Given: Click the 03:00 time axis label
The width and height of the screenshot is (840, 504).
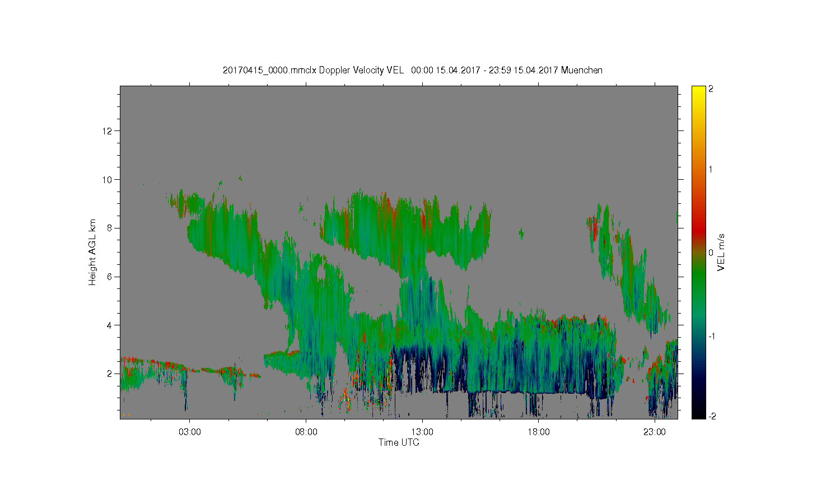Looking at the screenshot, I should [x=189, y=432].
